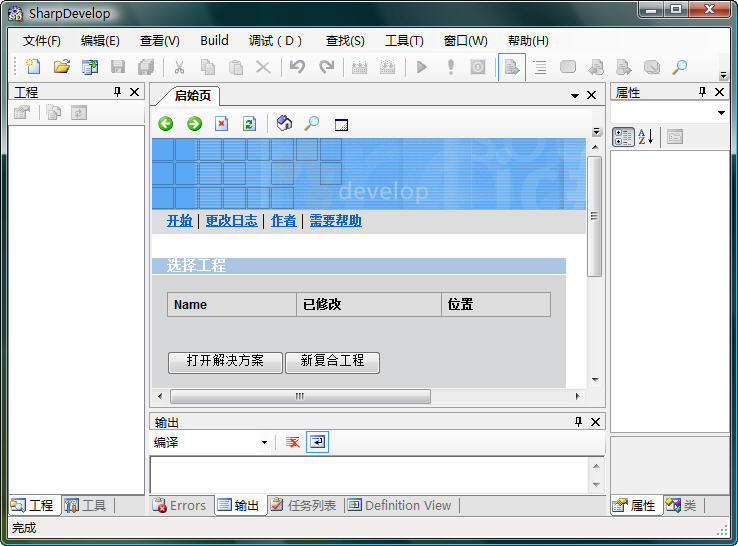
Task: Open the 需要帮助 link
Action: coord(336,220)
